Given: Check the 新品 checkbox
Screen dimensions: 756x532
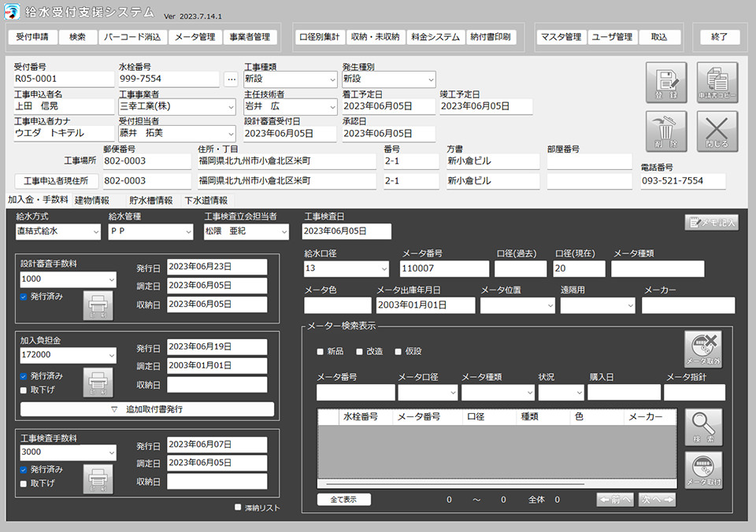Looking at the screenshot, I should [320, 352].
